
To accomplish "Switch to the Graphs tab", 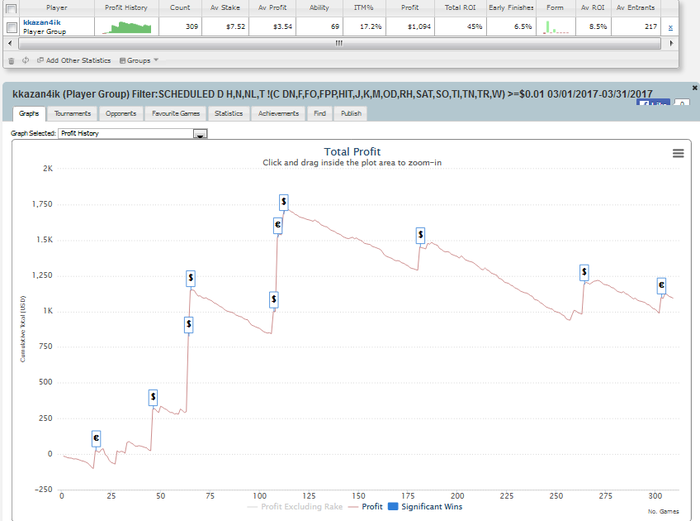I will [x=29, y=113].
